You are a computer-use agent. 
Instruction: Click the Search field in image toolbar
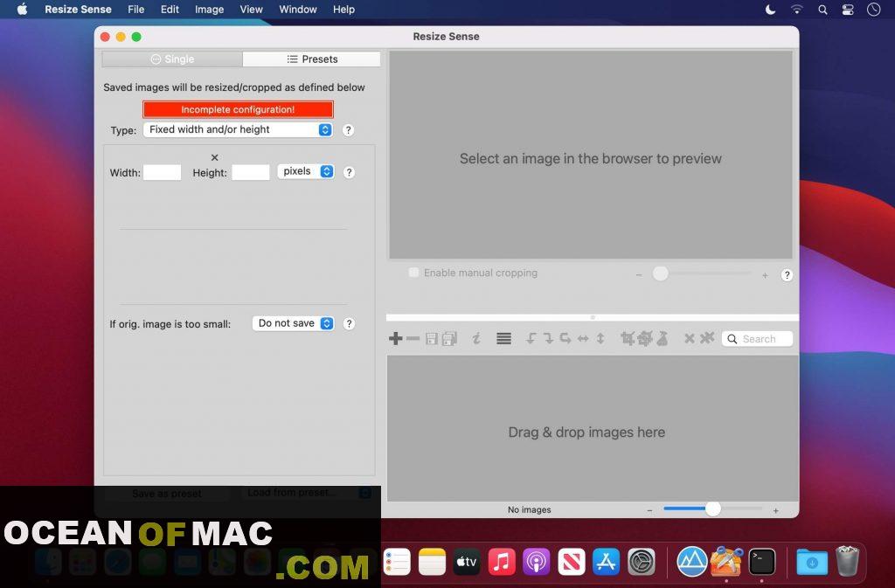(x=758, y=339)
